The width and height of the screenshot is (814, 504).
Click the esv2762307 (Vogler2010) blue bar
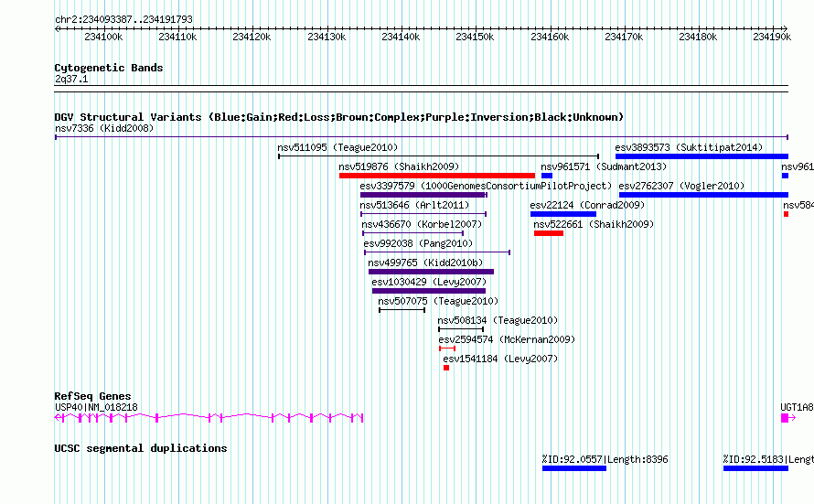point(703,195)
